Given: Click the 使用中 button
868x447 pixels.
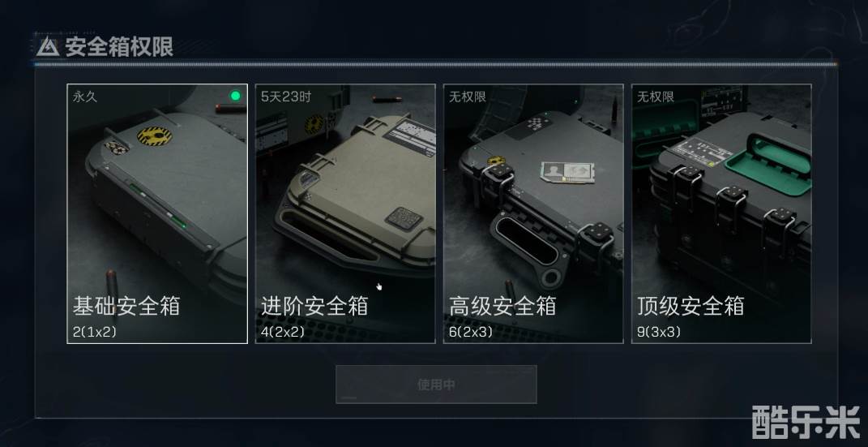Looking at the screenshot, I should click(x=436, y=385).
